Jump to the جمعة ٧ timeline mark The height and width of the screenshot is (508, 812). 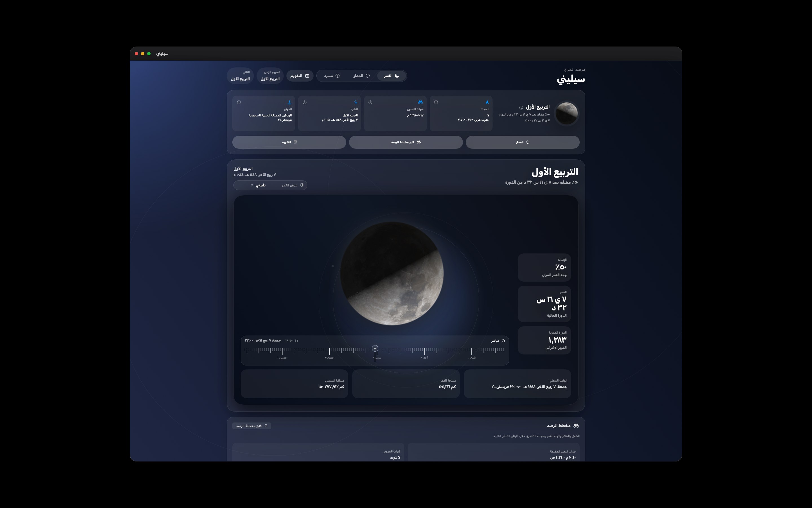(x=329, y=358)
